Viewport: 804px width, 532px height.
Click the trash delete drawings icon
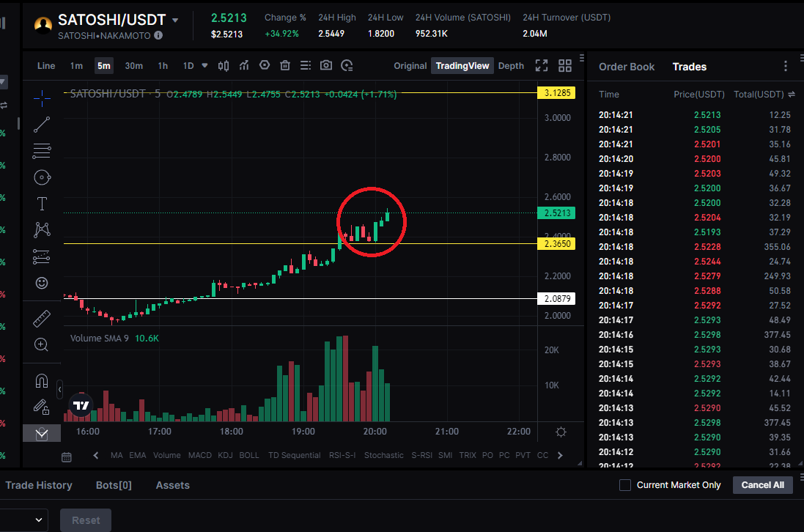coord(285,66)
